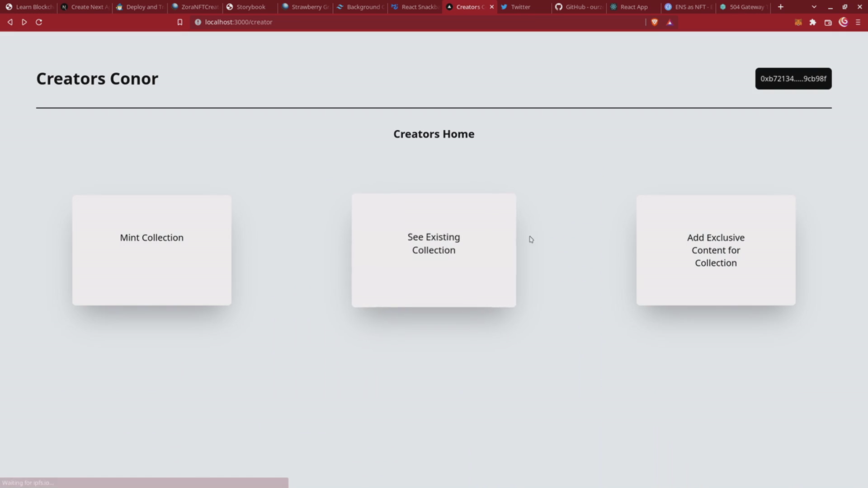Close the Creators tab
Viewport: 868px width, 488px height.
(492, 7)
